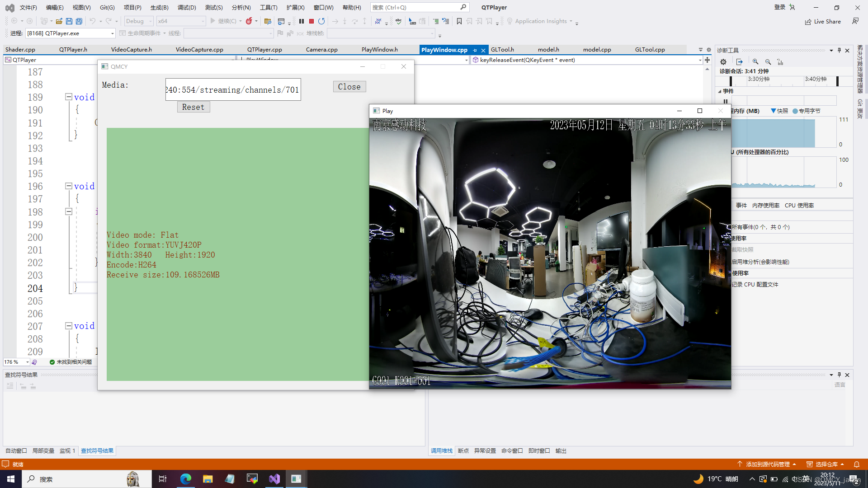This screenshot has width=868, height=488.
Task: Zoom in on diagnostics timeline
Action: tap(755, 62)
